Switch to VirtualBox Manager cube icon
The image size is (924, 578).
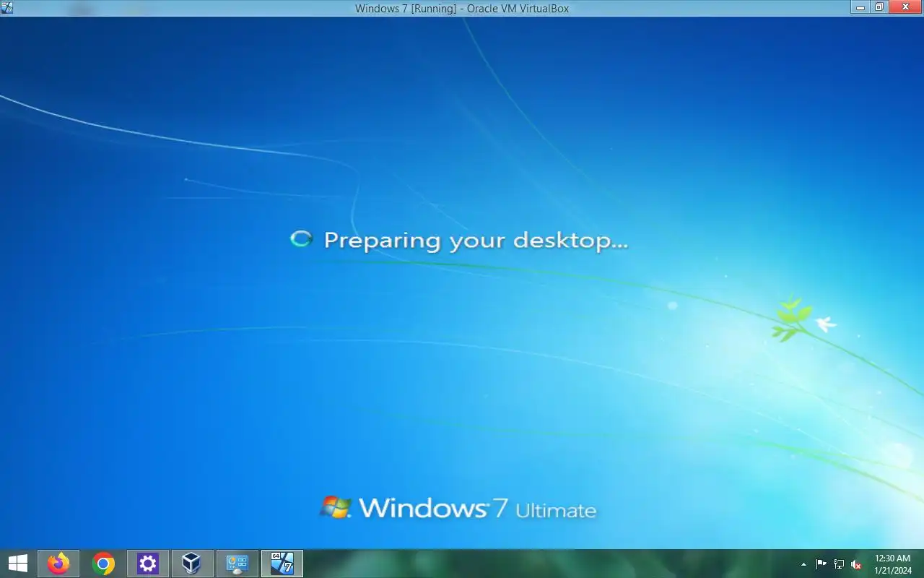pyautogui.click(x=192, y=564)
